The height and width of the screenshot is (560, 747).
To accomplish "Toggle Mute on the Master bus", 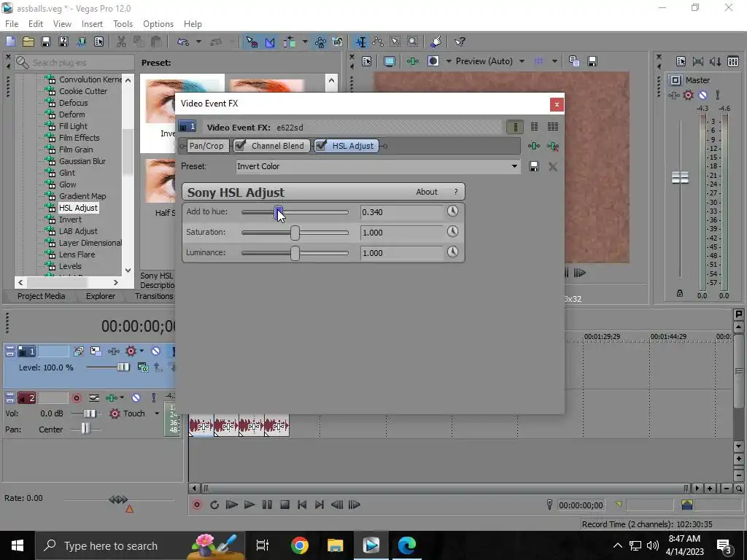I will point(703,96).
